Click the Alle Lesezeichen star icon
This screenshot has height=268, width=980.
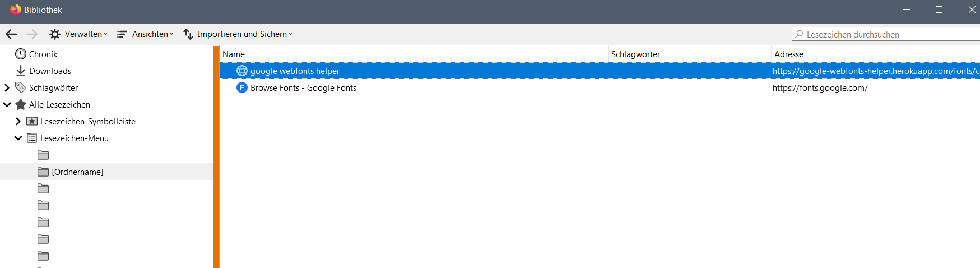click(21, 104)
